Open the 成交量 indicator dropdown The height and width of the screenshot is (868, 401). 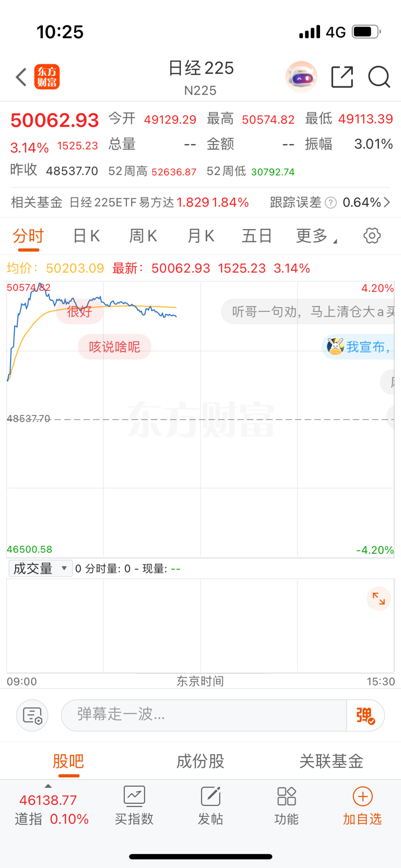point(40,568)
